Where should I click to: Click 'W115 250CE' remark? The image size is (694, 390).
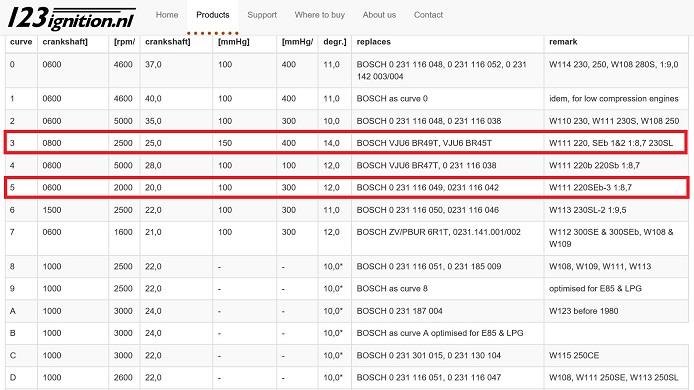[574, 355]
